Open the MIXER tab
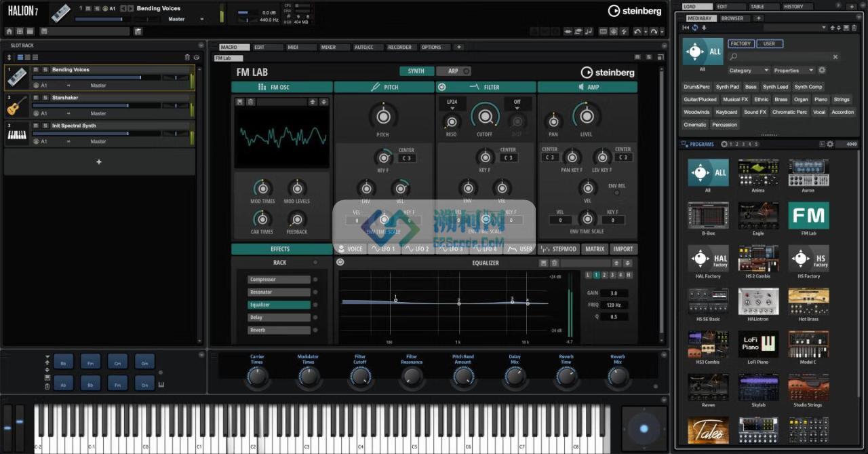 pyautogui.click(x=334, y=48)
